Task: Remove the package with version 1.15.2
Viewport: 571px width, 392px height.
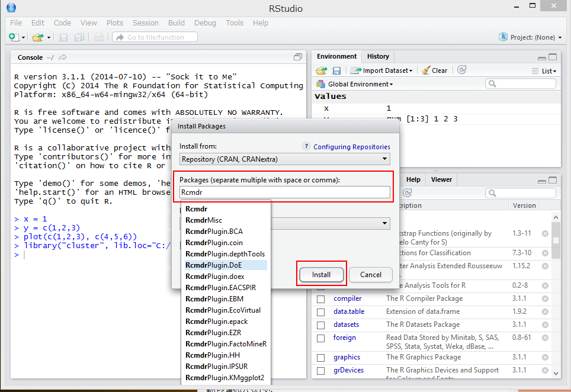Action: point(545,266)
